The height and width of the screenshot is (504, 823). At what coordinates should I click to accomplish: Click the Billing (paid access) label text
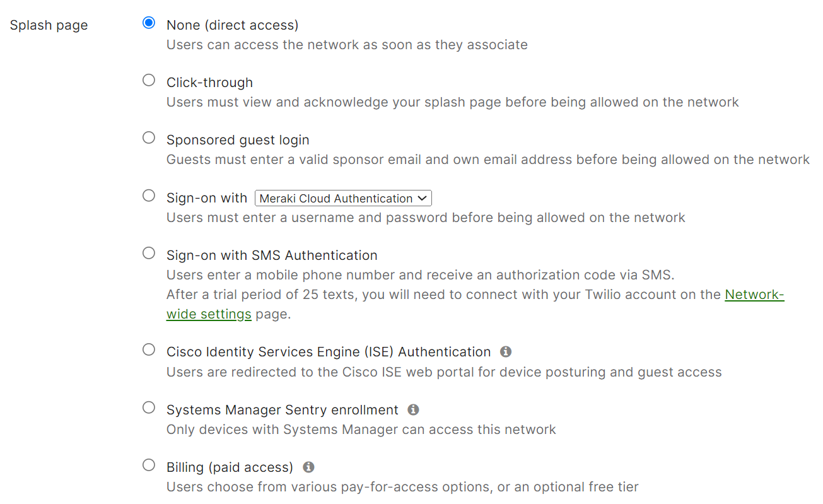230,467
